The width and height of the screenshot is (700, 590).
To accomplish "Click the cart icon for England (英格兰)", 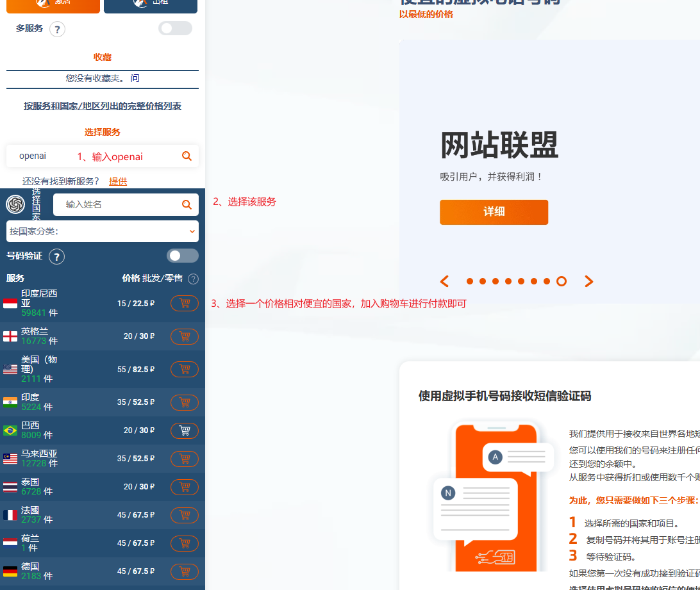I will [185, 336].
